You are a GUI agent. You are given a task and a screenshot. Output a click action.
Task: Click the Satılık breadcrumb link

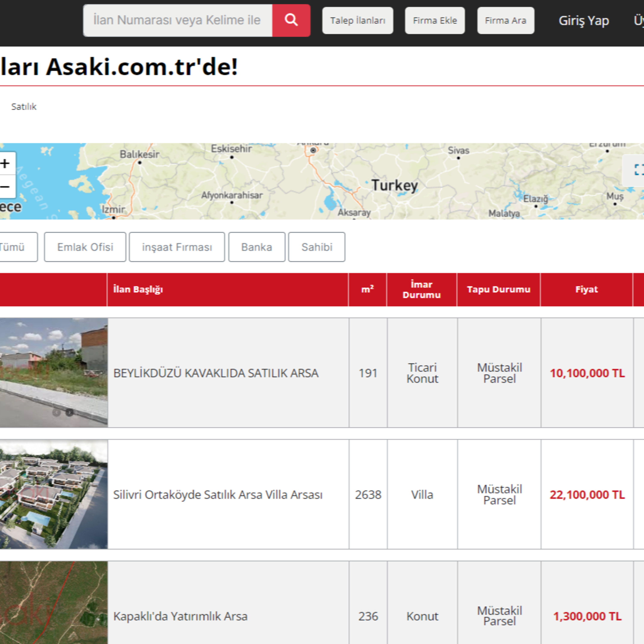(24, 107)
